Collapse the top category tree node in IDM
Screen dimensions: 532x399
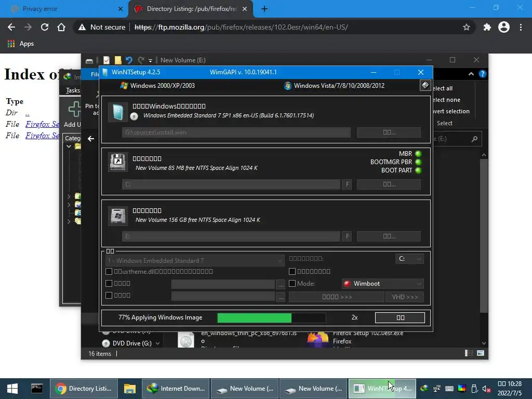click(69, 146)
